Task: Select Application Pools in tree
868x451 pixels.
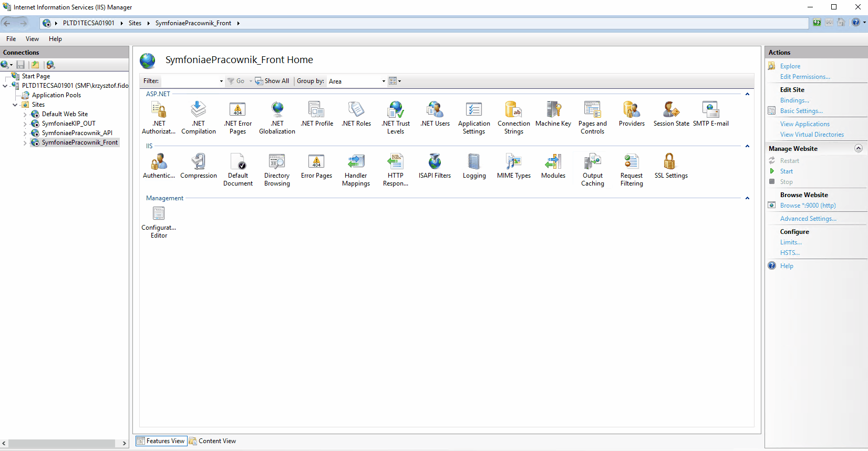Action: [56, 95]
